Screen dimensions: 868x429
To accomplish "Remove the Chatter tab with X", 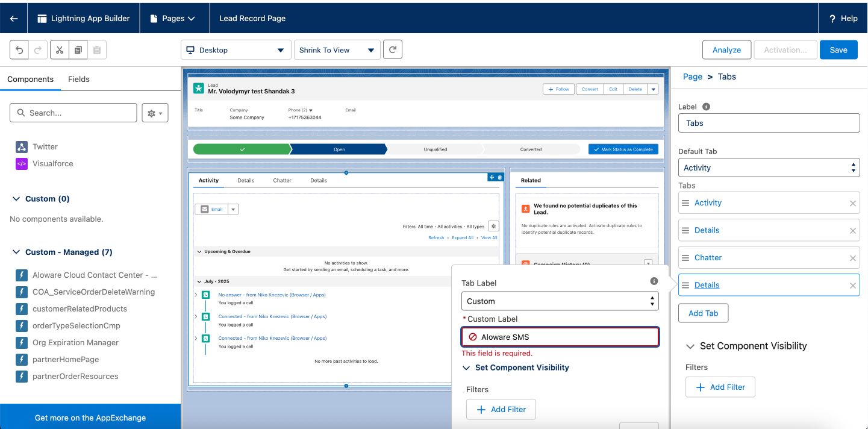I will click(x=852, y=258).
